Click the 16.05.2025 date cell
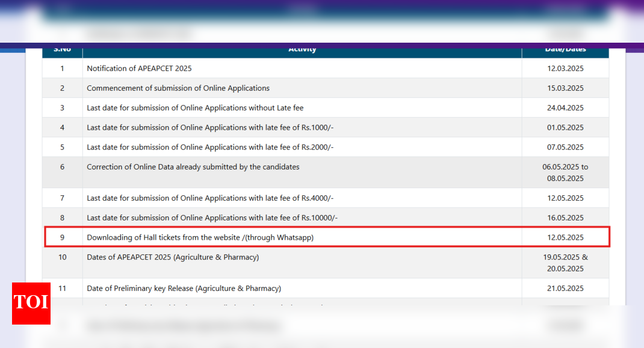This screenshot has width=644, height=348. pyautogui.click(x=565, y=218)
